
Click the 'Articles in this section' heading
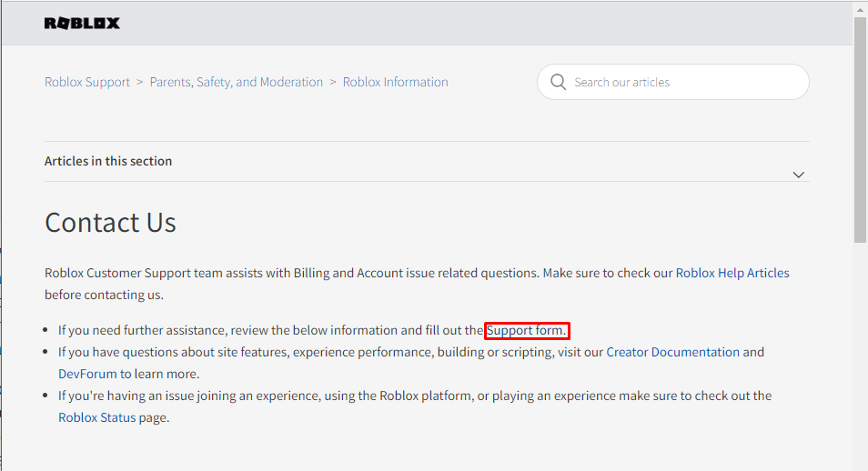[108, 161]
